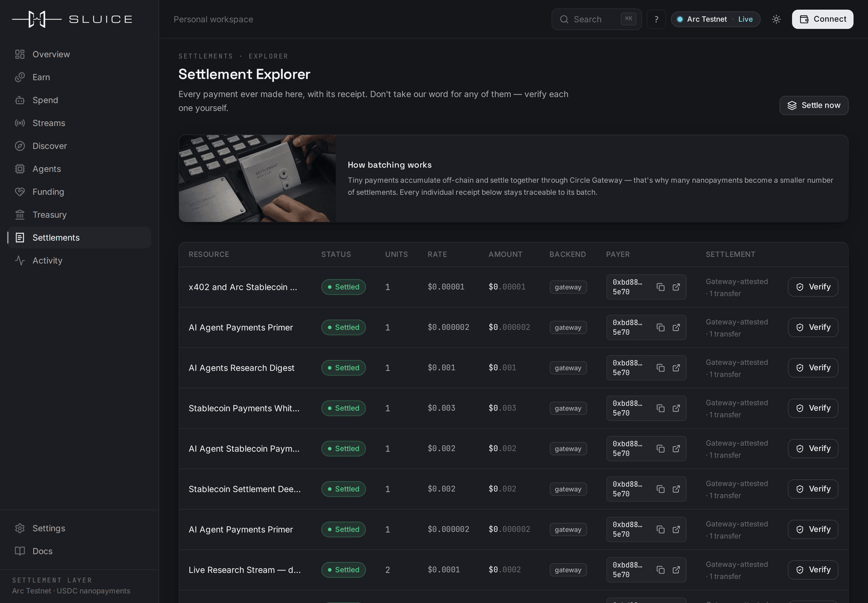868x603 pixels.
Task: Open payer external link in Stablecoin Payments Whit... row
Action: coord(676,408)
